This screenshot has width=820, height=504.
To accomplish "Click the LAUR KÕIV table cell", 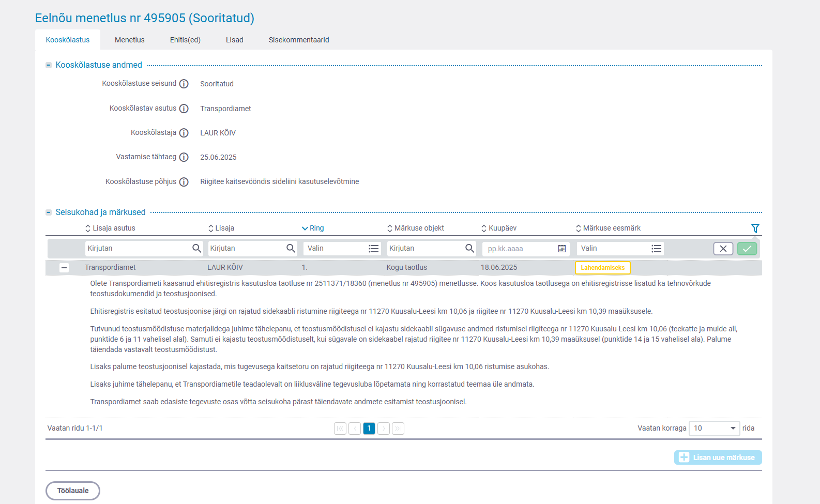I will click(225, 268).
